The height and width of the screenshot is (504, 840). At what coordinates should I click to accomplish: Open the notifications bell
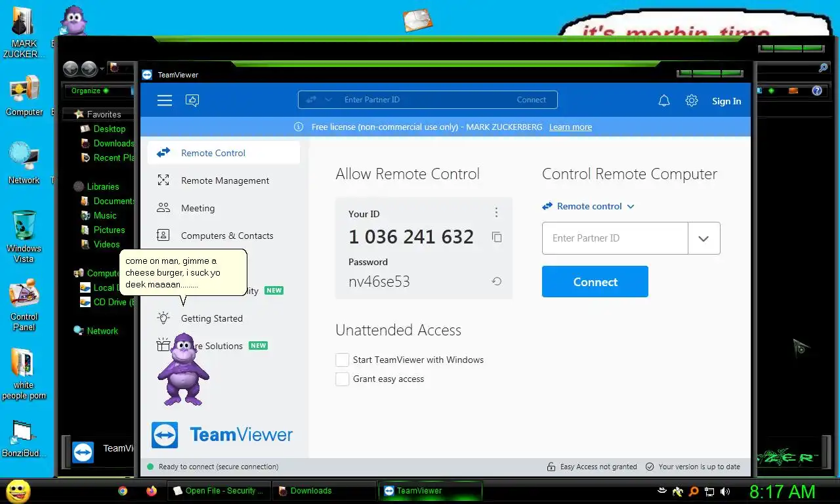(664, 100)
